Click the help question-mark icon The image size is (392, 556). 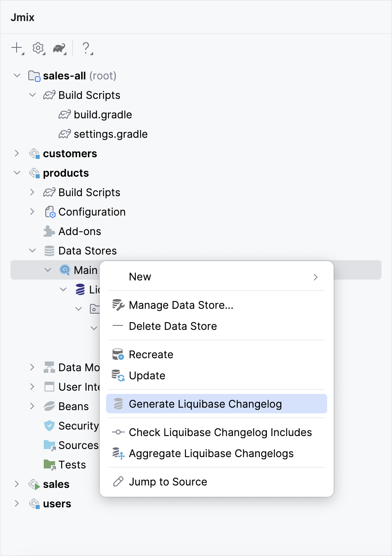point(85,48)
